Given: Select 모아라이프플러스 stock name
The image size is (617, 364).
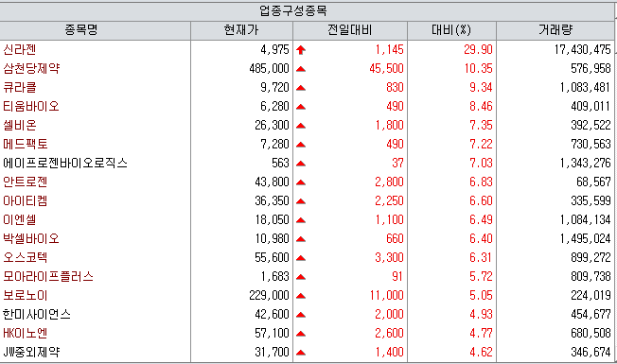Looking at the screenshot, I should point(48,276).
